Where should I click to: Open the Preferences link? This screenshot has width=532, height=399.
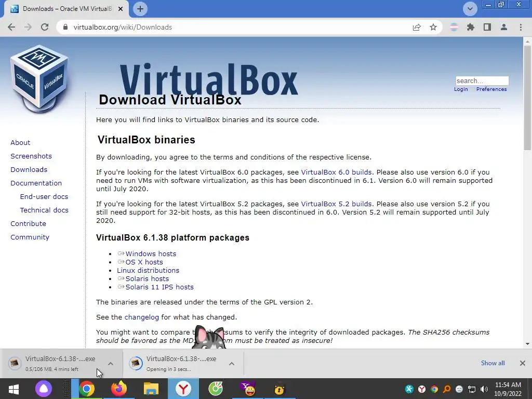491,89
